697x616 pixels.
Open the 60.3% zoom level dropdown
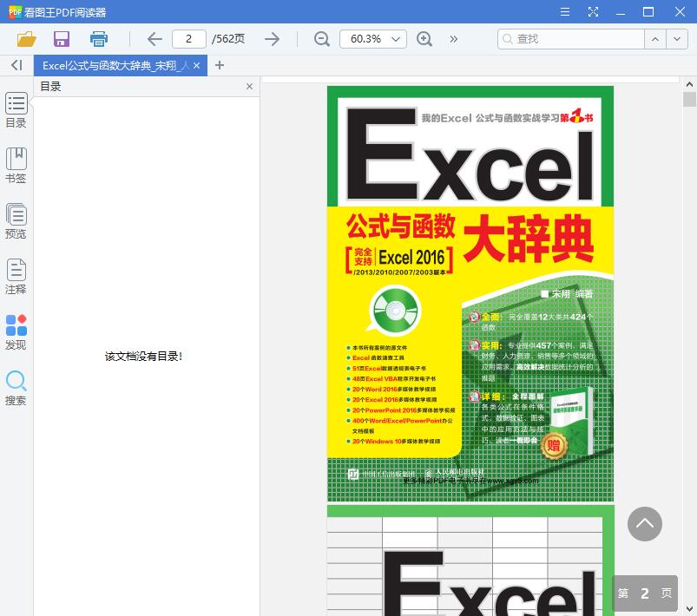tap(373, 39)
